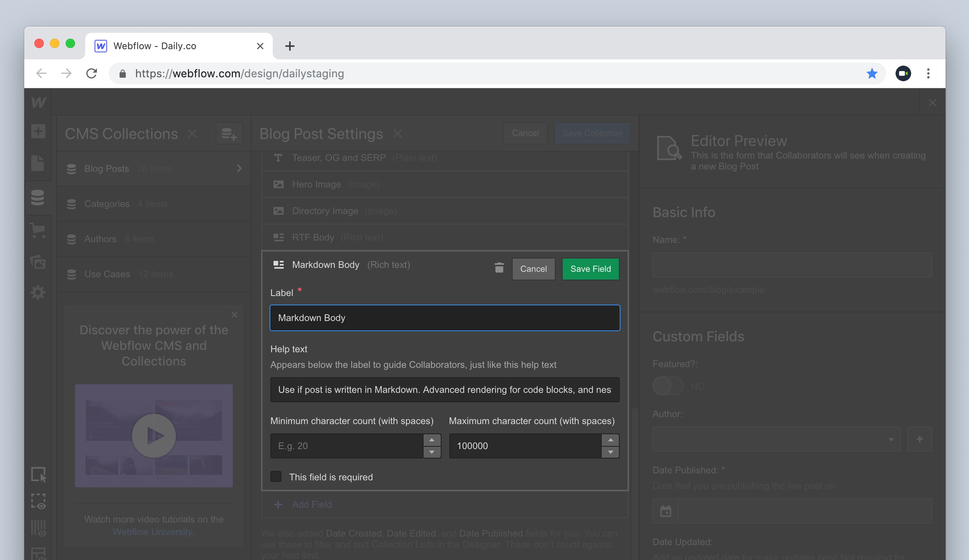Click the Authors collection stack icon
This screenshot has height=560, width=969.
tap(72, 239)
